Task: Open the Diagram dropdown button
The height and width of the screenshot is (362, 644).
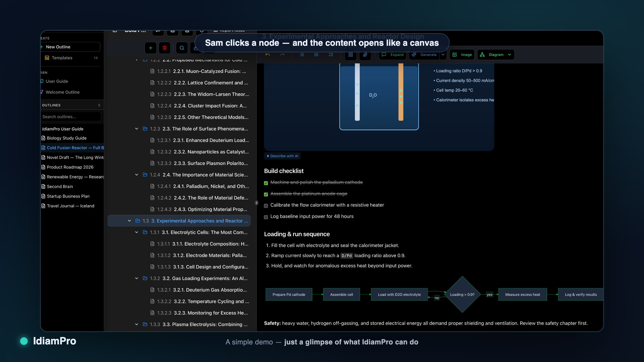Action: [496, 55]
